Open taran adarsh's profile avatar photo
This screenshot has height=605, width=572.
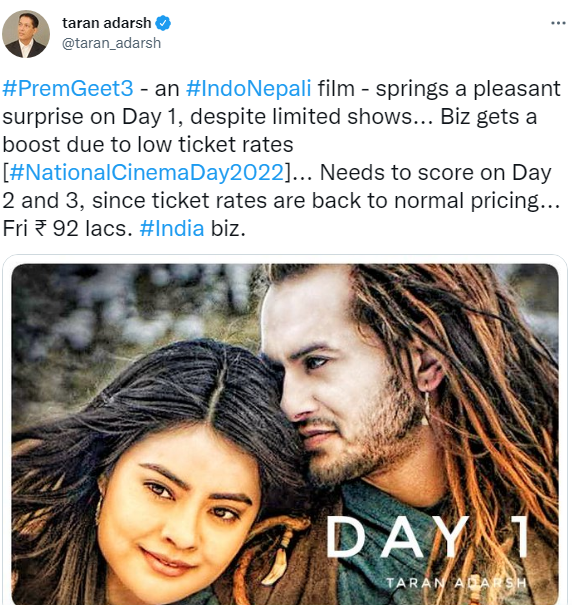coord(26,34)
